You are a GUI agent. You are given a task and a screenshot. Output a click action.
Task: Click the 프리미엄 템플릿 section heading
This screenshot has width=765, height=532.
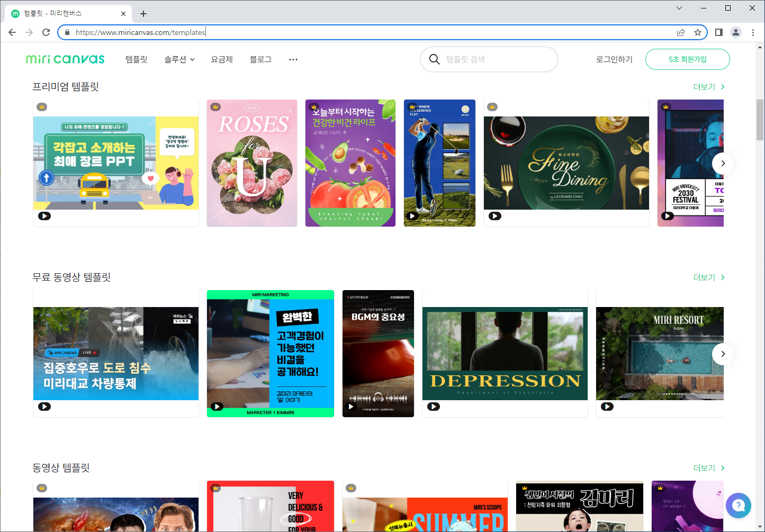coord(66,87)
